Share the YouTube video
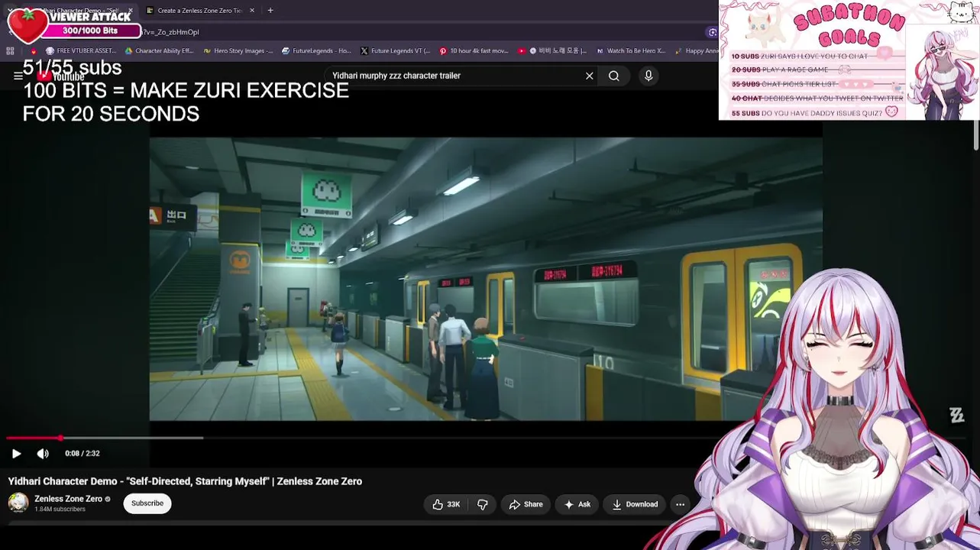Viewport: 980px width, 550px height. 526,504
